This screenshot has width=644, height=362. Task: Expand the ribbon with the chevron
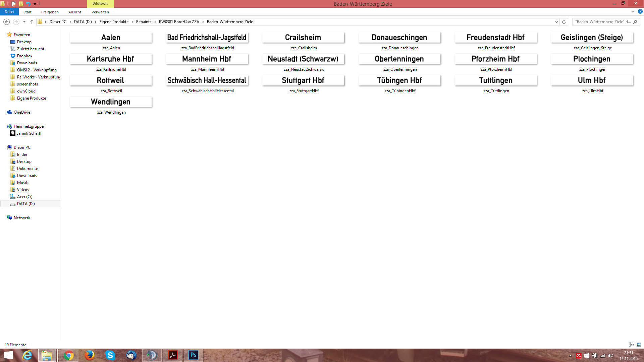click(x=633, y=11)
